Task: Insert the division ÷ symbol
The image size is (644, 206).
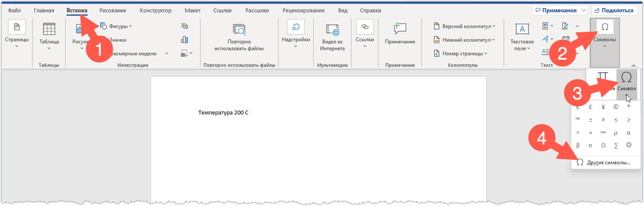Action: [578, 132]
